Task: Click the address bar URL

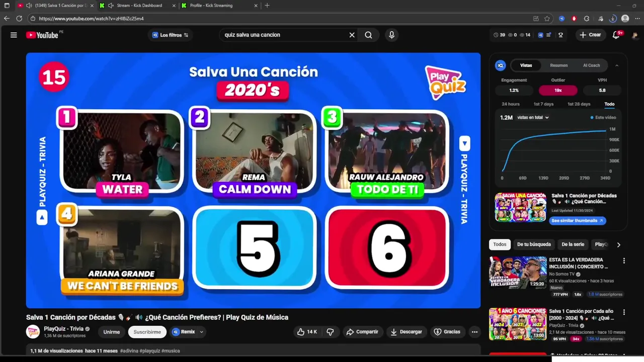Action: point(91,19)
